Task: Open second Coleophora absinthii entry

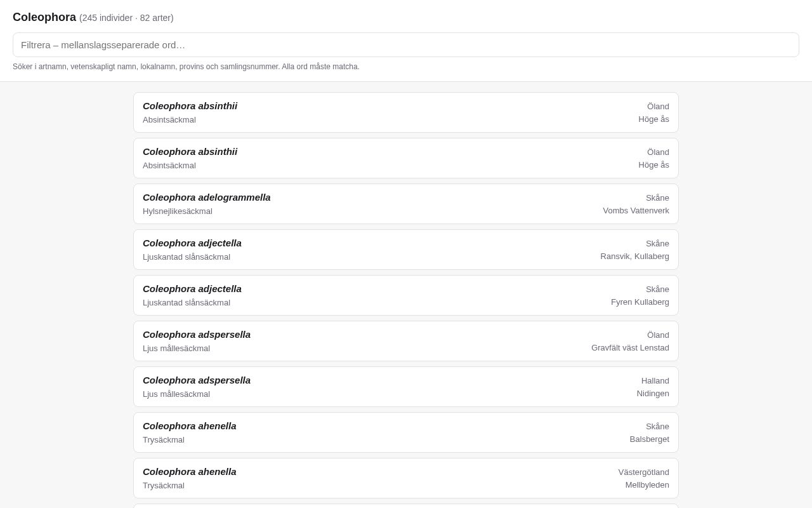Action: [406, 158]
